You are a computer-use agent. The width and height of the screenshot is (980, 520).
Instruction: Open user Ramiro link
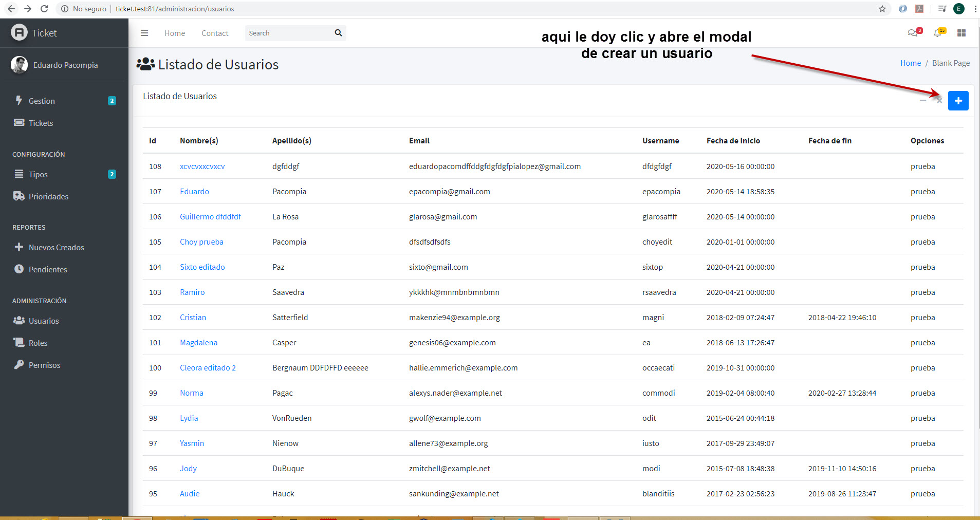pos(192,292)
